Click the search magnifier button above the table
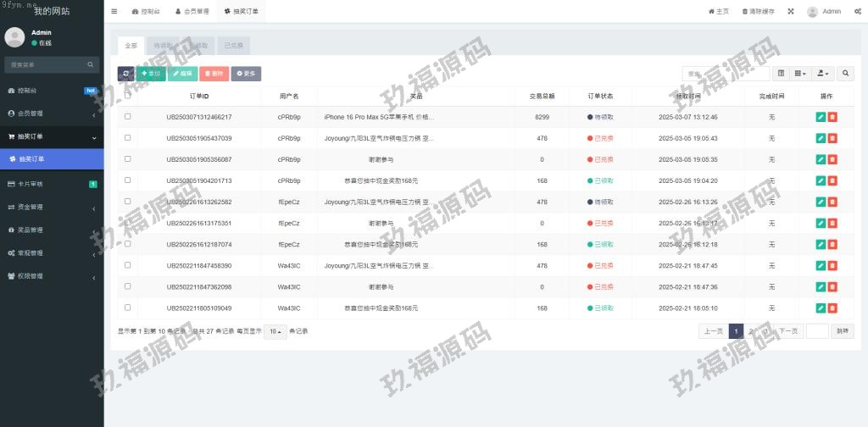The height and width of the screenshot is (427, 868). [846, 74]
